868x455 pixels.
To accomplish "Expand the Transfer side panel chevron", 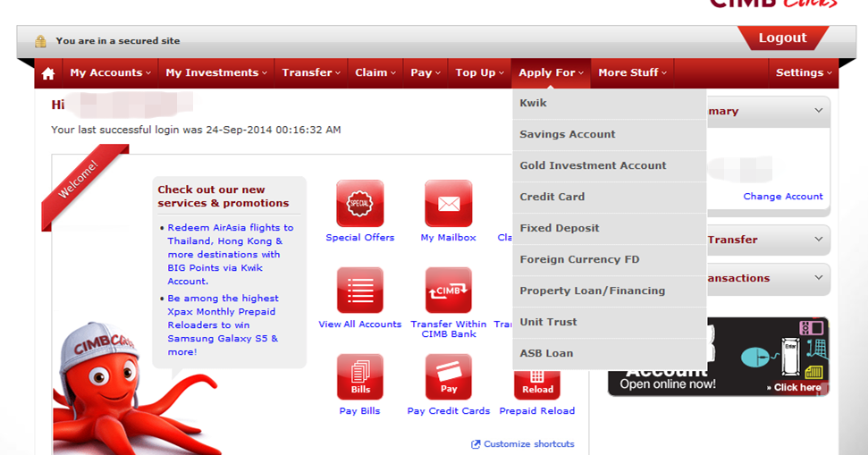I will pyautogui.click(x=818, y=240).
